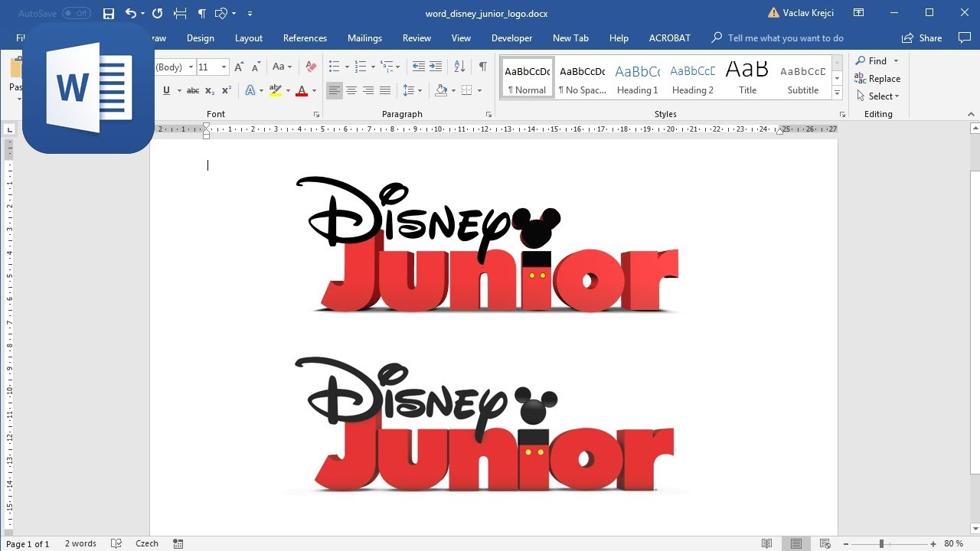This screenshot has width=980, height=551.
Task: Click the spelling proofing icon in the status bar
Action: [116, 543]
